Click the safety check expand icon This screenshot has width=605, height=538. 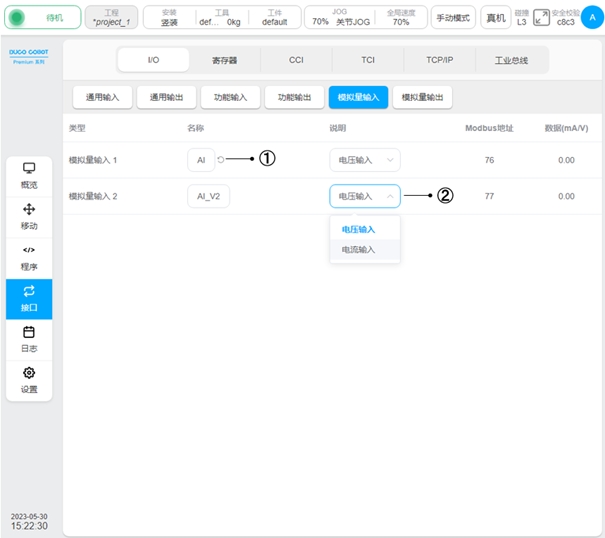[x=541, y=17]
